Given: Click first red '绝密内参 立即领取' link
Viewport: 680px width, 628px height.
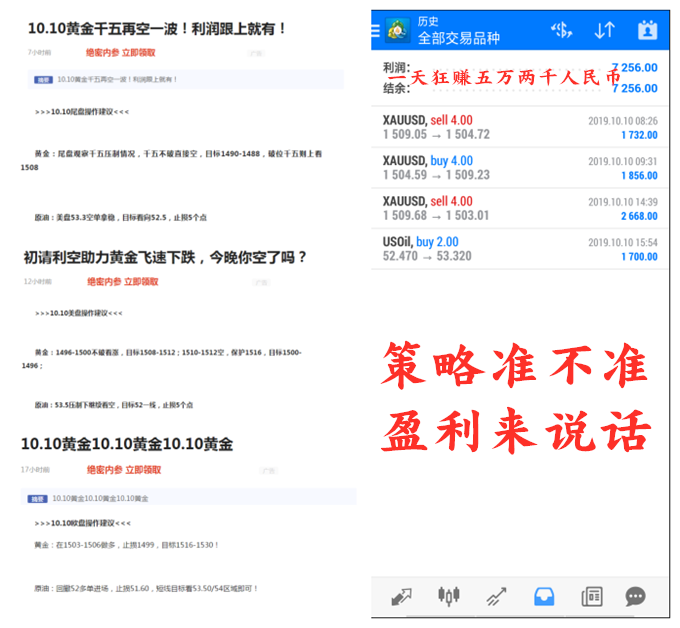Looking at the screenshot, I should tap(121, 51).
